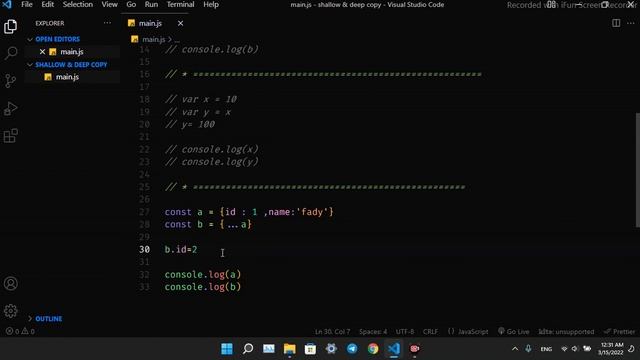Open the Help menu
Viewport: 640px width, 360px height.
coord(211,4)
